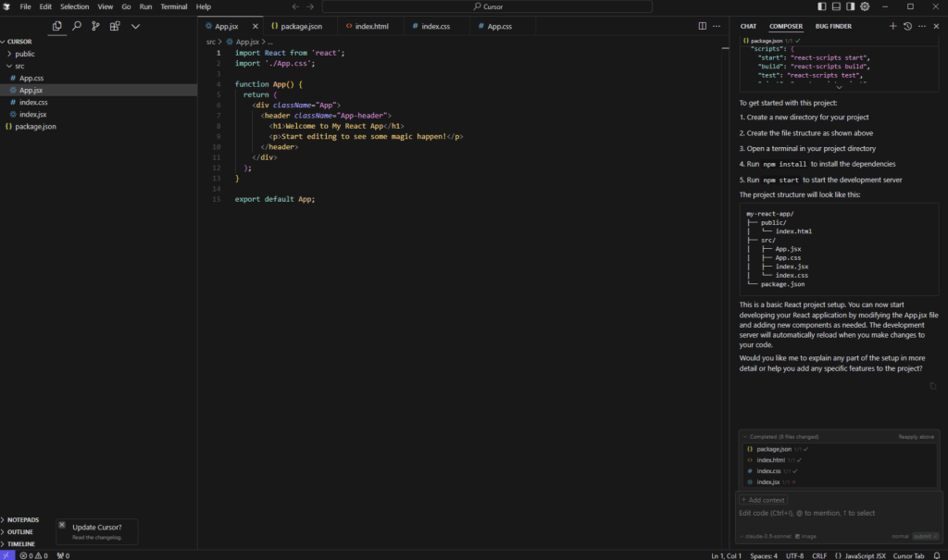Open notifications bell in status bar
Viewport: 948px width, 560px height.
(x=937, y=555)
